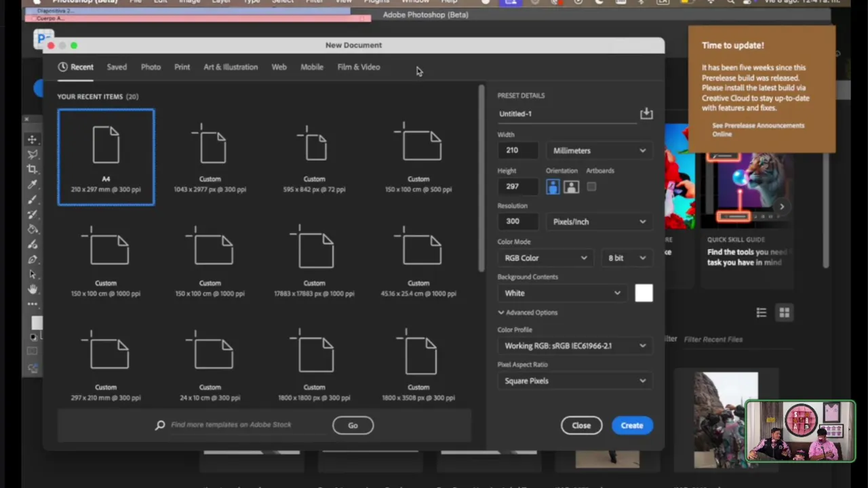Open the White background contents dropdown
The width and height of the screenshot is (868, 488).
click(x=562, y=293)
